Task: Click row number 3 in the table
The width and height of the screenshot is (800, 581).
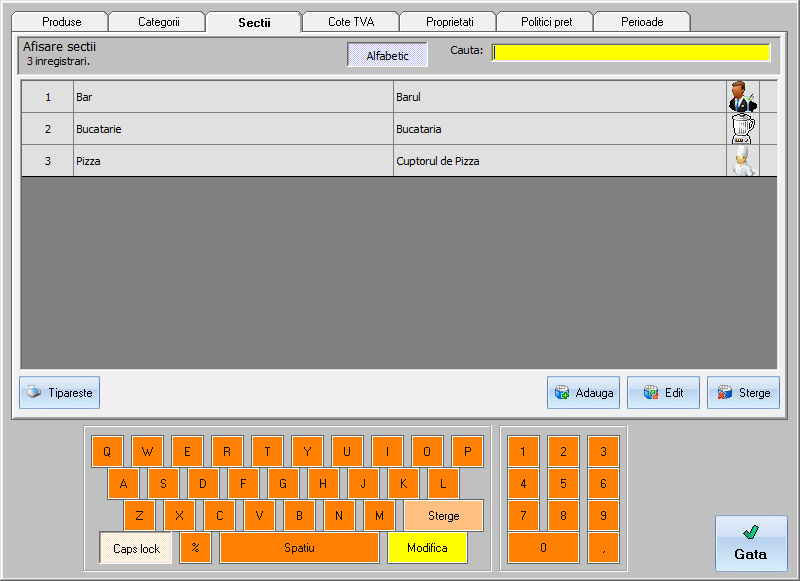Action: point(48,161)
